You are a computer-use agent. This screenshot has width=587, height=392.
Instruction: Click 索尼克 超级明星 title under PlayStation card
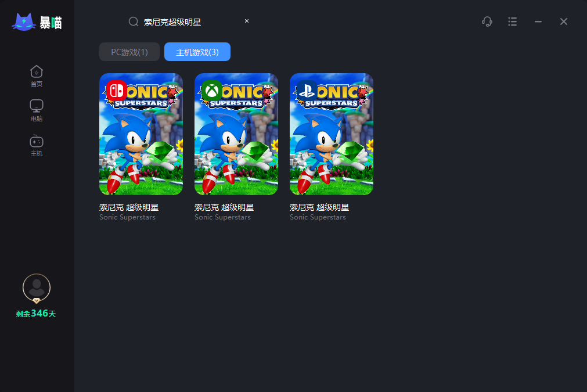pos(319,207)
